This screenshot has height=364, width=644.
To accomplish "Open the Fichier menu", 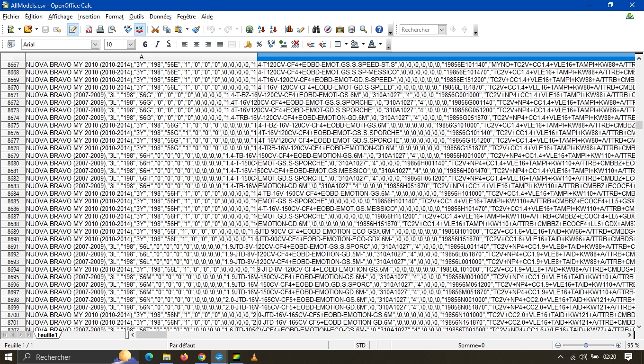I will [x=11, y=16].
